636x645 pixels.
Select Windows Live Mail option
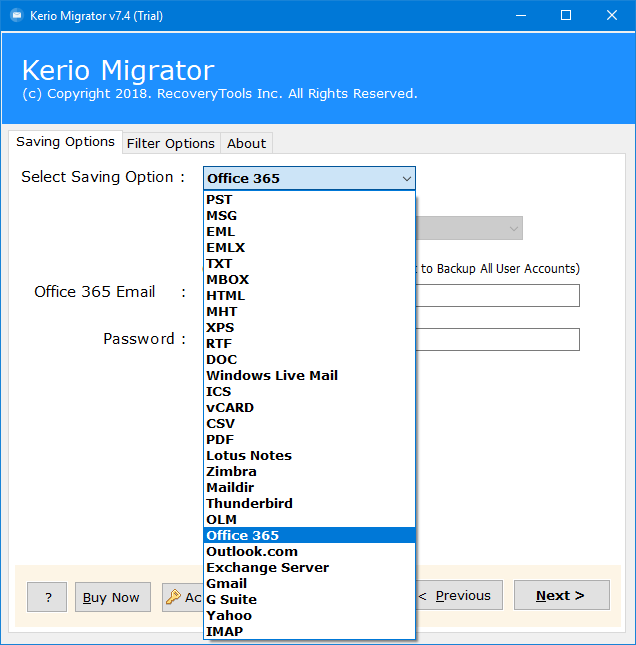tap(309, 376)
